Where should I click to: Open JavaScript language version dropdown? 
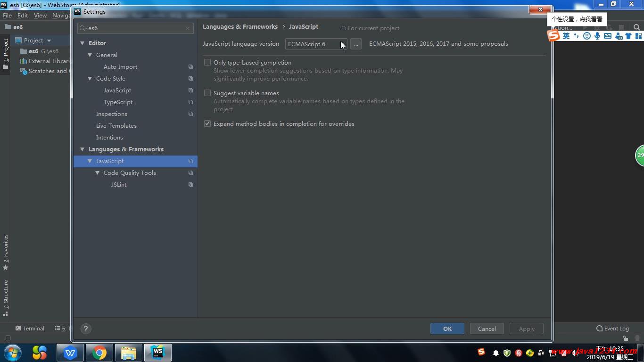pos(316,44)
